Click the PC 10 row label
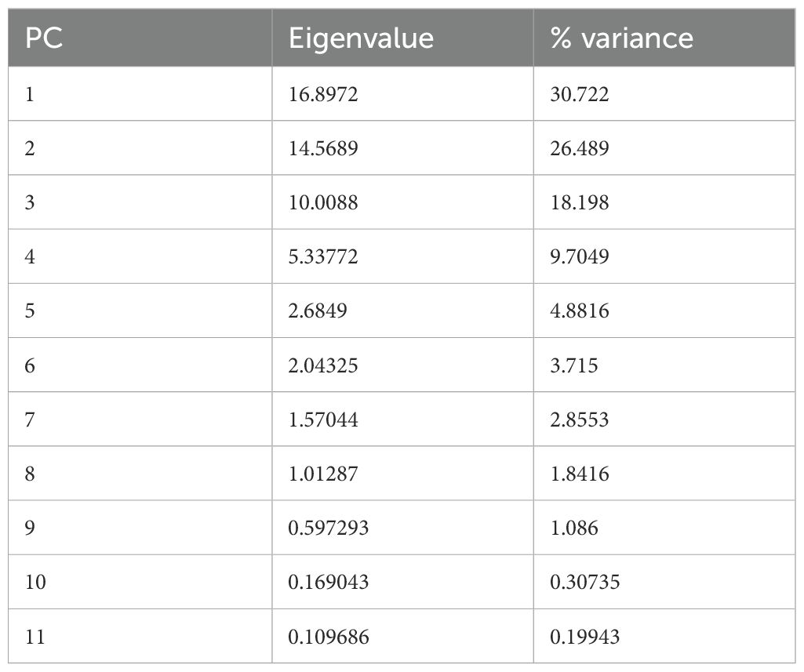 pyautogui.click(x=35, y=583)
